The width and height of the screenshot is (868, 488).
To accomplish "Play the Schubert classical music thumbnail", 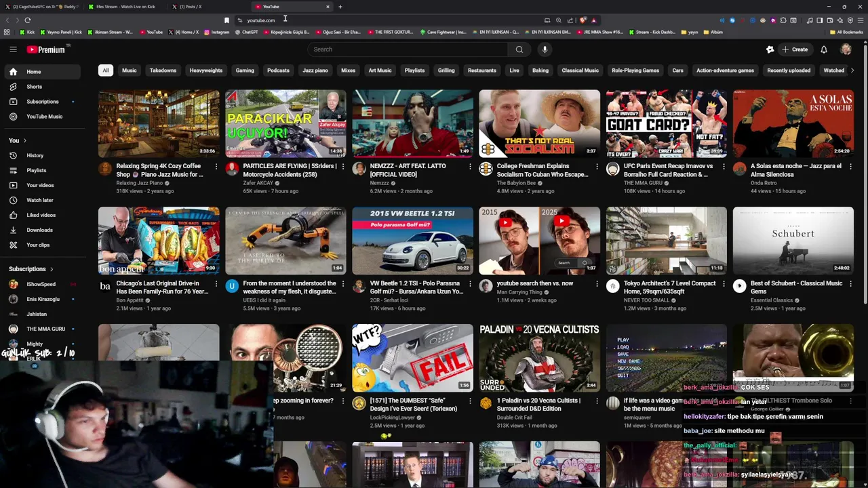I will (x=793, y=241).
